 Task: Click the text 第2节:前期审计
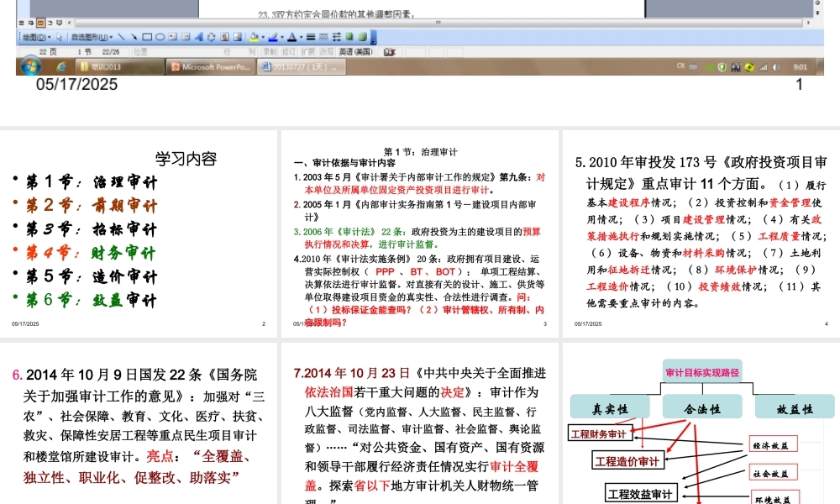[92, 205]
